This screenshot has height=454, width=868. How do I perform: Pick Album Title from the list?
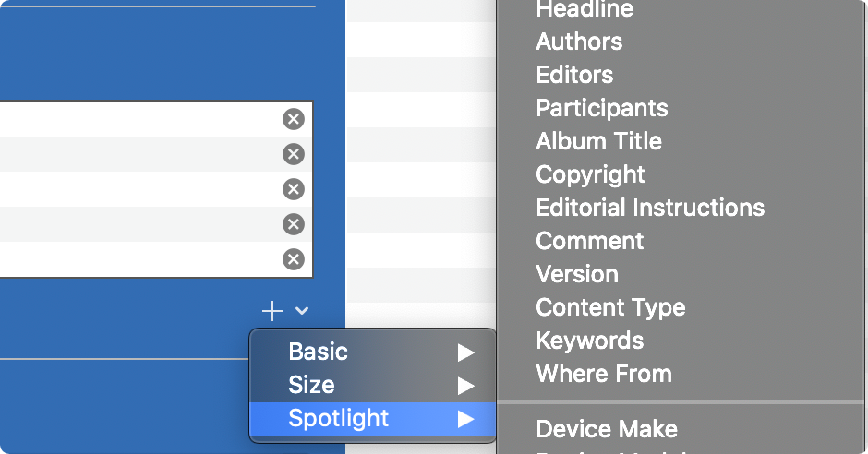pyautogui.click(x=599, y=141)
